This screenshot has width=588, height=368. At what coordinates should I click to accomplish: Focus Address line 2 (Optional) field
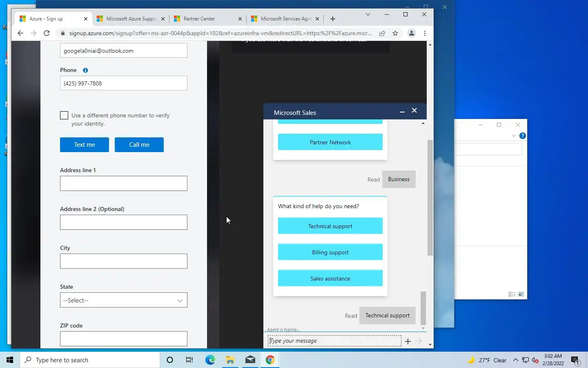tap(124, 222)
